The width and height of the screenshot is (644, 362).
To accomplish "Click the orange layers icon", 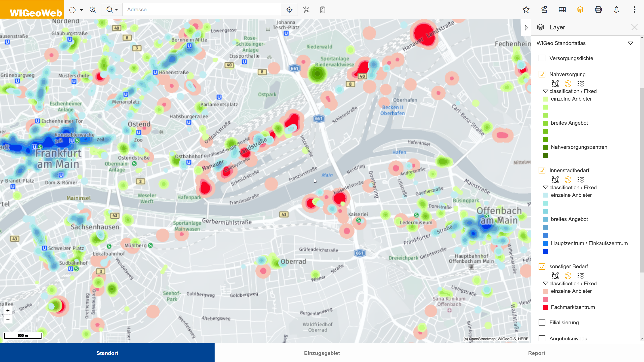I will click(x=580, y=10).
